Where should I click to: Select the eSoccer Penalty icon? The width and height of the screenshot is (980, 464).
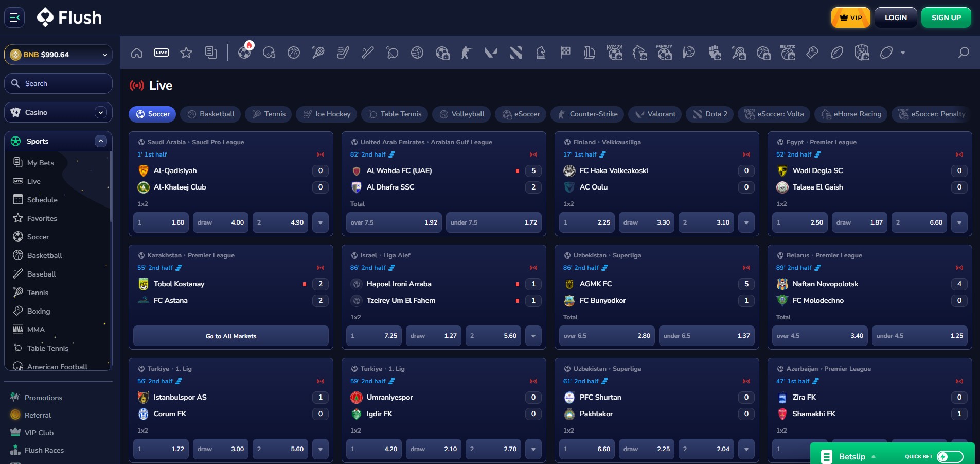coord(664,53)
